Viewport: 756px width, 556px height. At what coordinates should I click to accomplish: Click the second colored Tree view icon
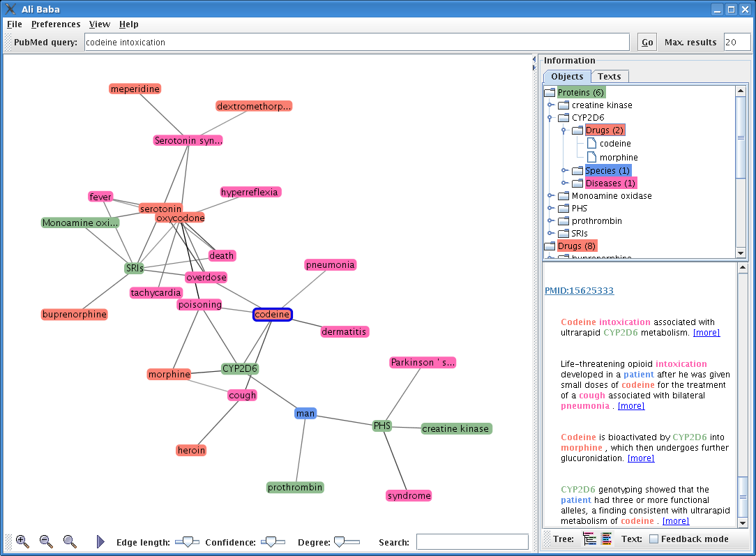pyautogui.click(x=606, y=539)
